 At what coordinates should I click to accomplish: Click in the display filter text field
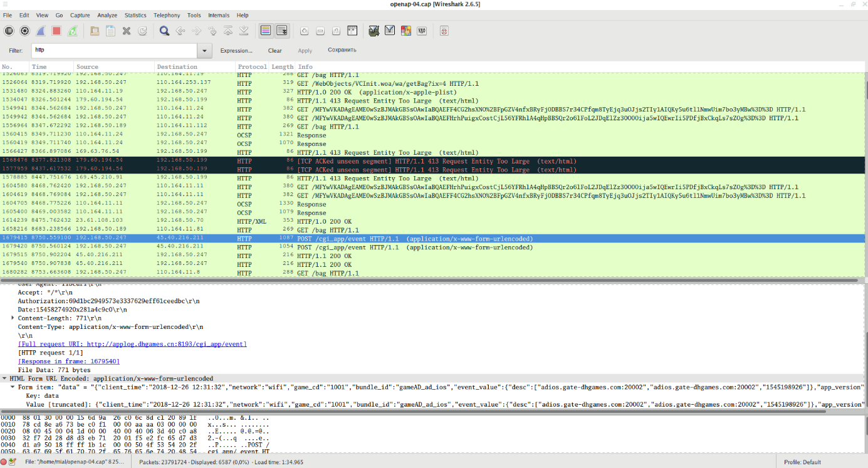tap(113, 51)
